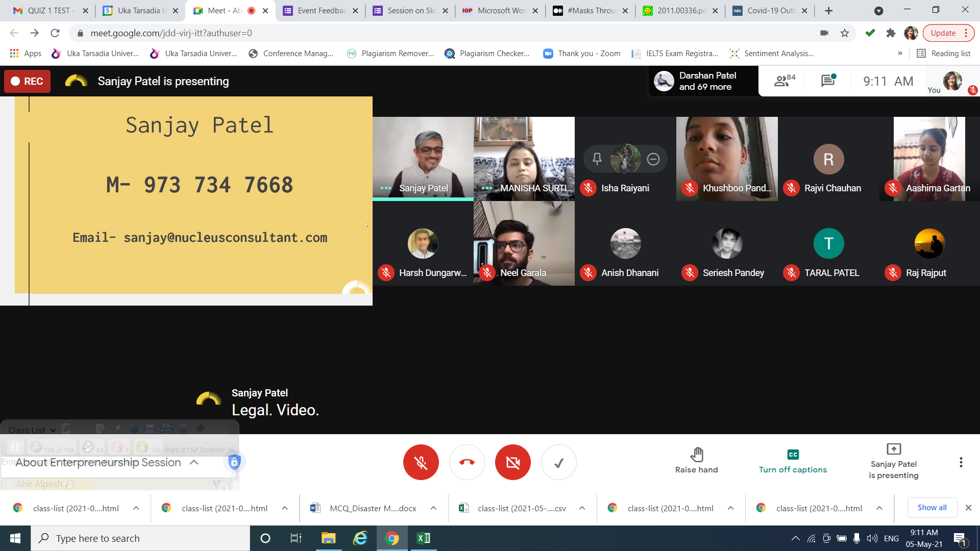Show participants list with 84 people

(785, 81)
